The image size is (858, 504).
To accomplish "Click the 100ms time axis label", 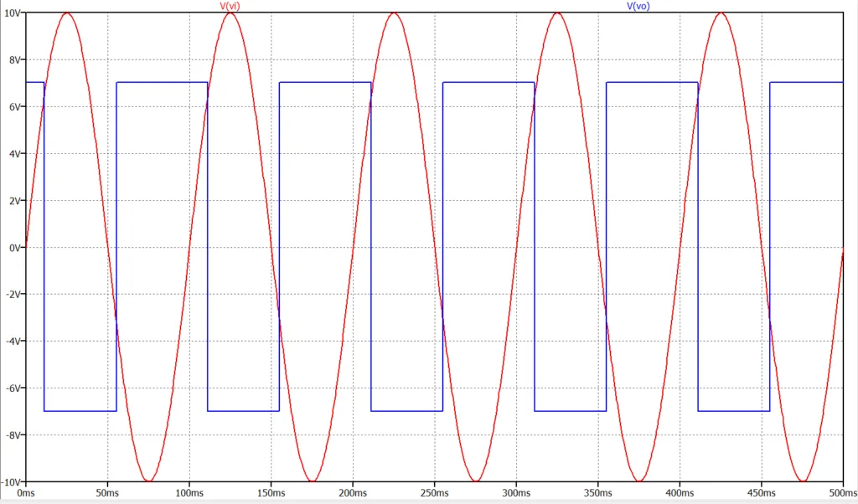I will point(189,494).
